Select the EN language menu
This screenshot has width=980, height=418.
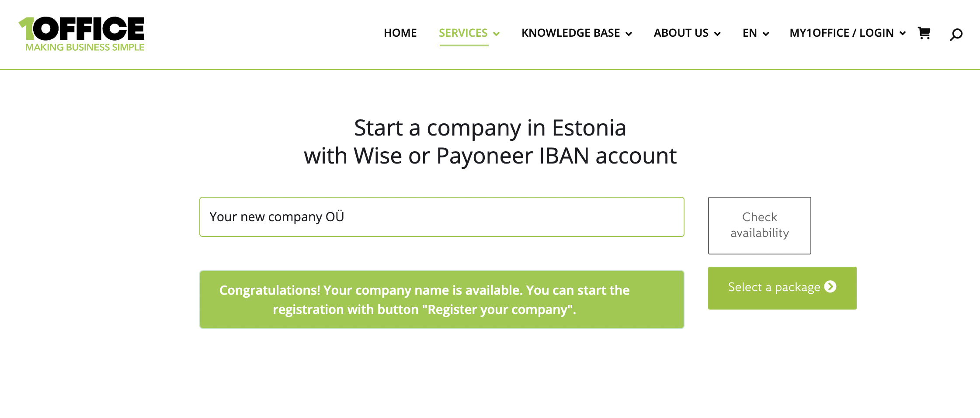coord(750,33)
